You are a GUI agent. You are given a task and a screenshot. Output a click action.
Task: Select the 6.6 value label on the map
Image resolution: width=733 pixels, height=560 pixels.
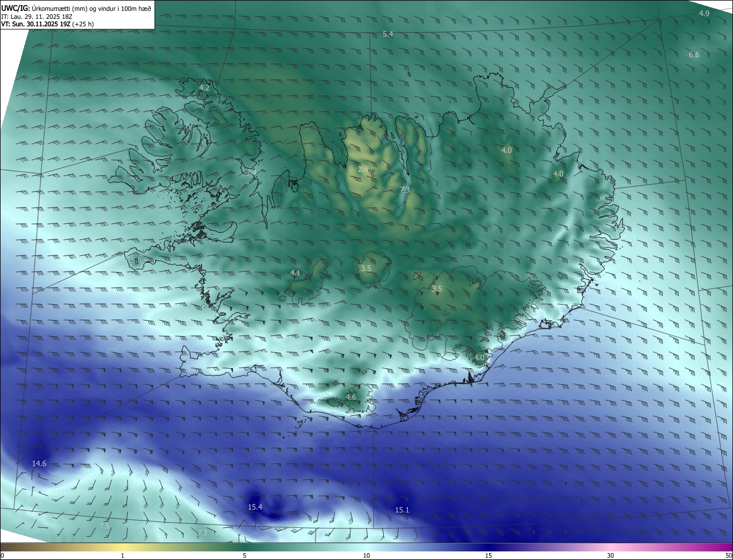click(x=694, y=55)
